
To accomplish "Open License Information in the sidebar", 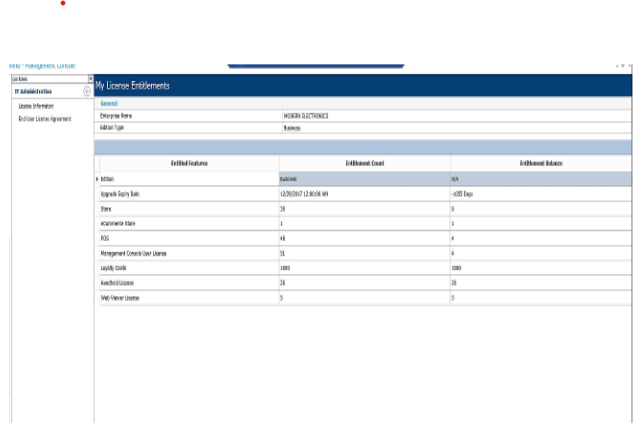I will coord(36,106).
